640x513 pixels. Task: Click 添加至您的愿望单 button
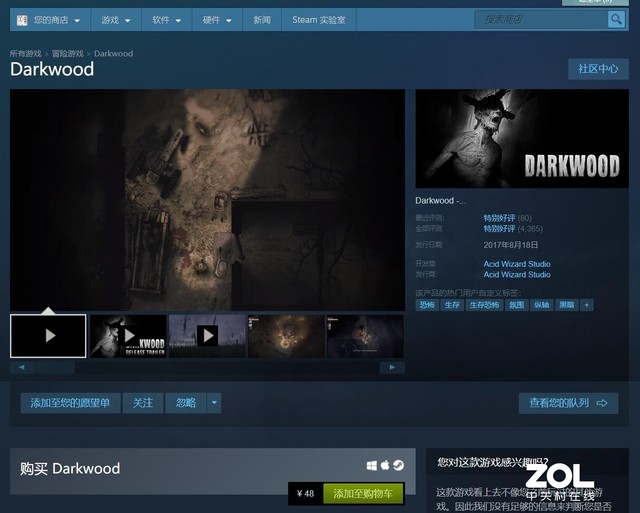point(70,403)
